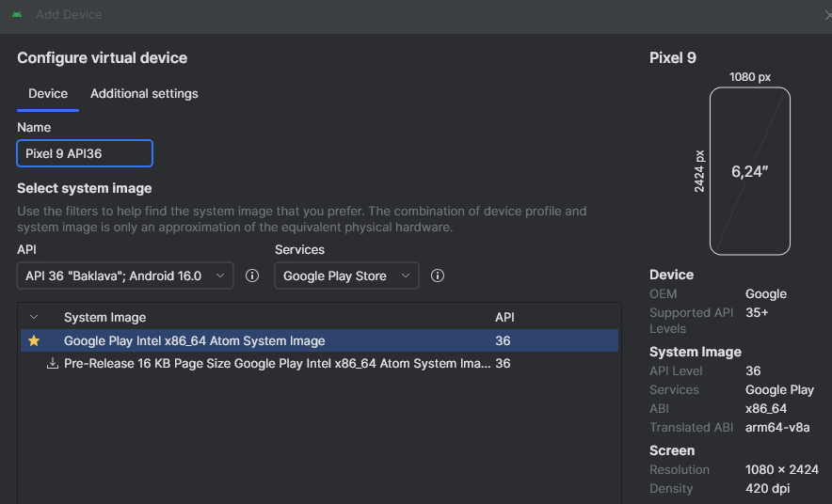Click the ABI value x86_64
832x504 pixels.
[766, 409]
